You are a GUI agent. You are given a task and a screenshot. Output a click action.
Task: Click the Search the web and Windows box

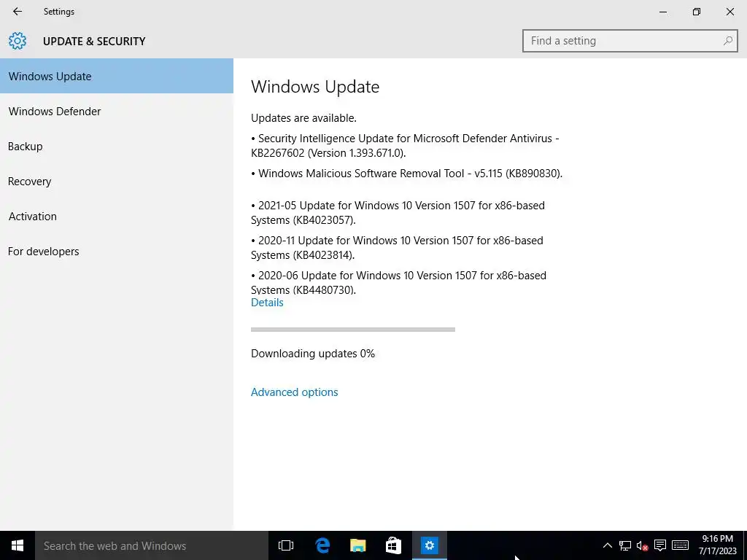point(152,545)
